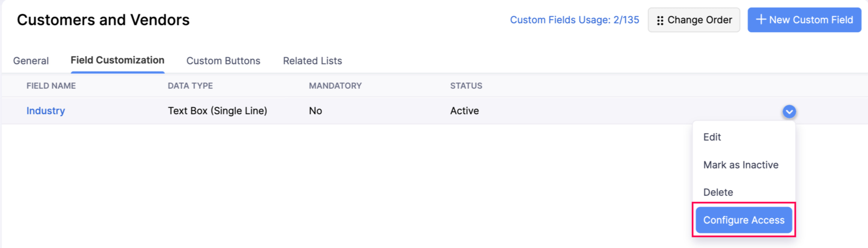This screenshot has width=868, height=248.
Task: Open the Industry field details
Action: click(x=45, y=110)
